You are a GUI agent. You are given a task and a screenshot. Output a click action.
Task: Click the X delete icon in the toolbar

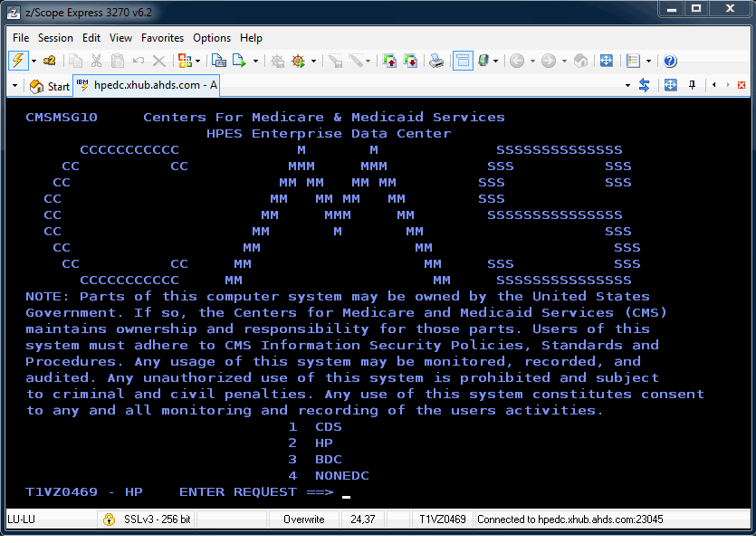pos(159,61)
